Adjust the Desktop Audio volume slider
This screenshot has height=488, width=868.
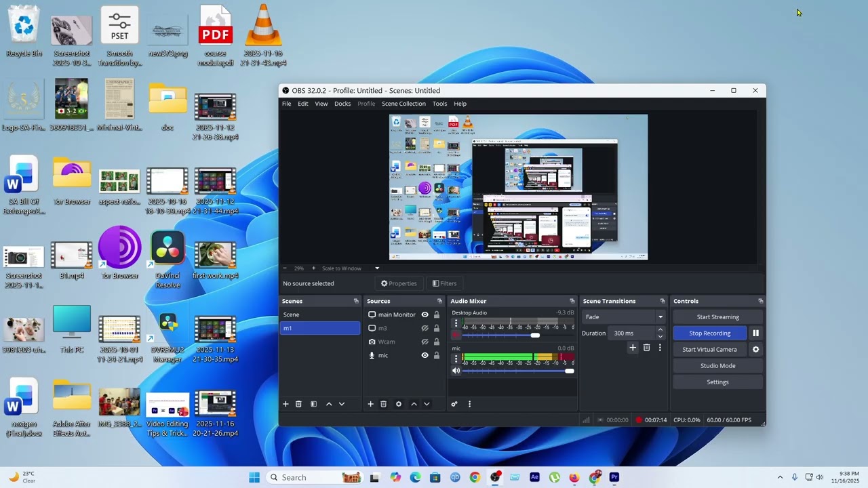click(x=535, y=335)
